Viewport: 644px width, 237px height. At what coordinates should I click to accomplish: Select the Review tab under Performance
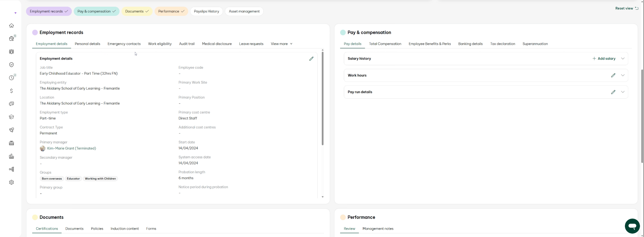coord(350,229)
